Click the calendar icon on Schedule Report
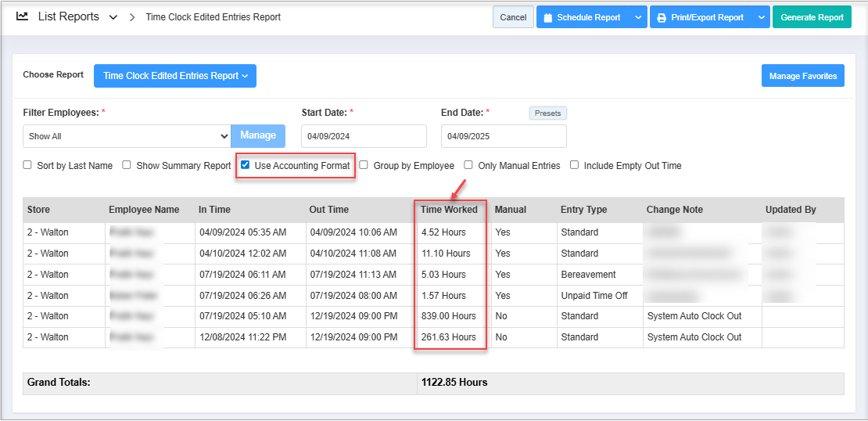 [x=547, y=17]
